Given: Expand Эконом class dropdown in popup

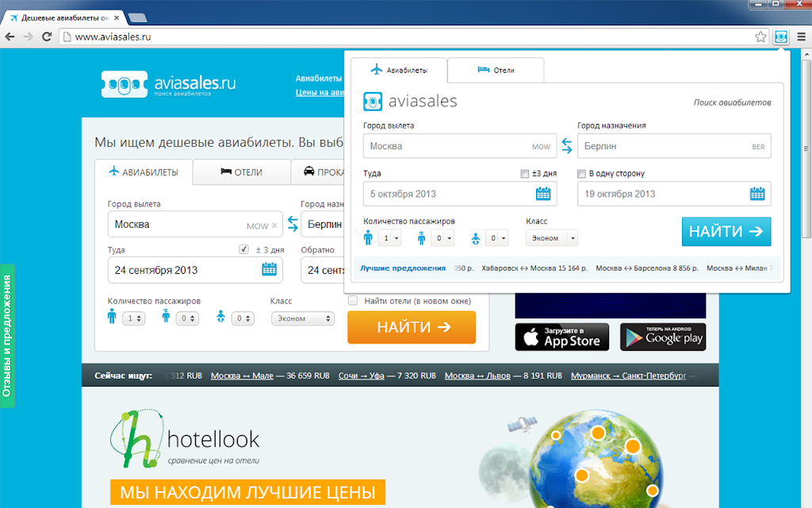Looking at the screenshot, I should [x=552, y=238].
